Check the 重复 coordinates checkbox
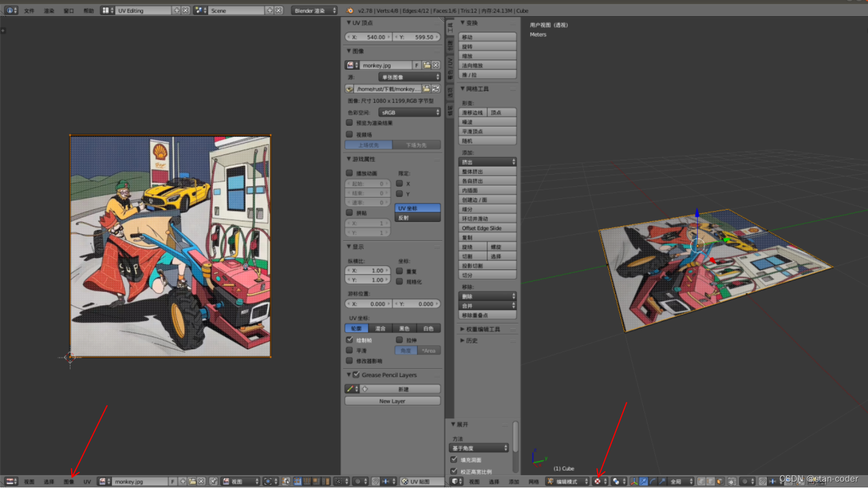The width and height of the screenshot is (868, 488). (x=399, y=271)
